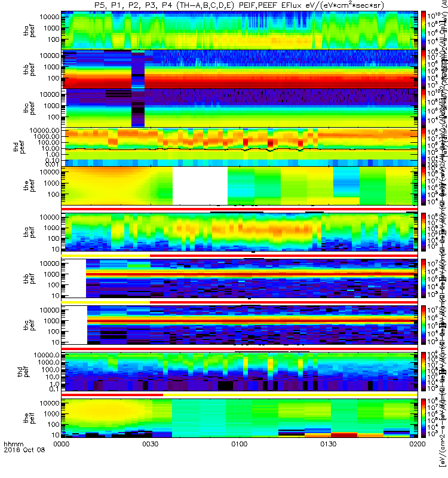
Task: Click the yellow bar segment above the peif panel
Action: [x=290, y=395]
